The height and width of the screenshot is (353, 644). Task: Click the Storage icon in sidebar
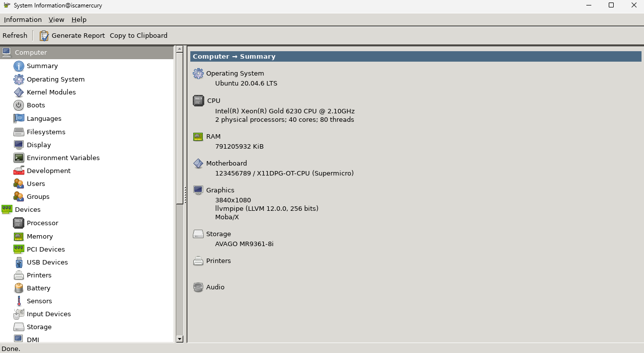click(x=18, y=327)
